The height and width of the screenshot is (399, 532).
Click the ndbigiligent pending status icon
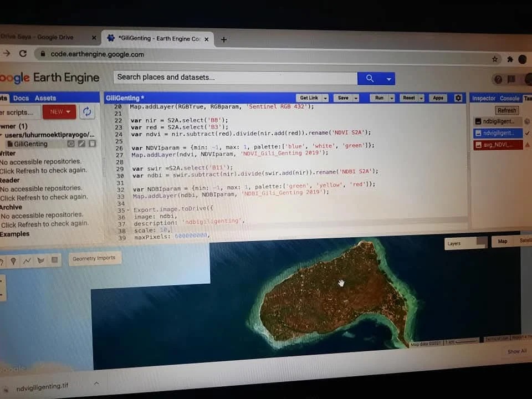pyautogui.click(x=527, y=121)
